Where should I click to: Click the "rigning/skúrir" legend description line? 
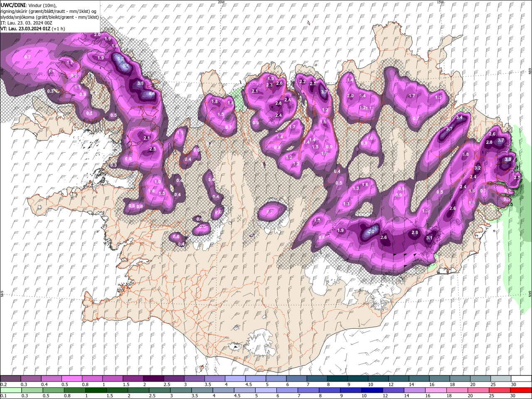(x=49, y=11)
